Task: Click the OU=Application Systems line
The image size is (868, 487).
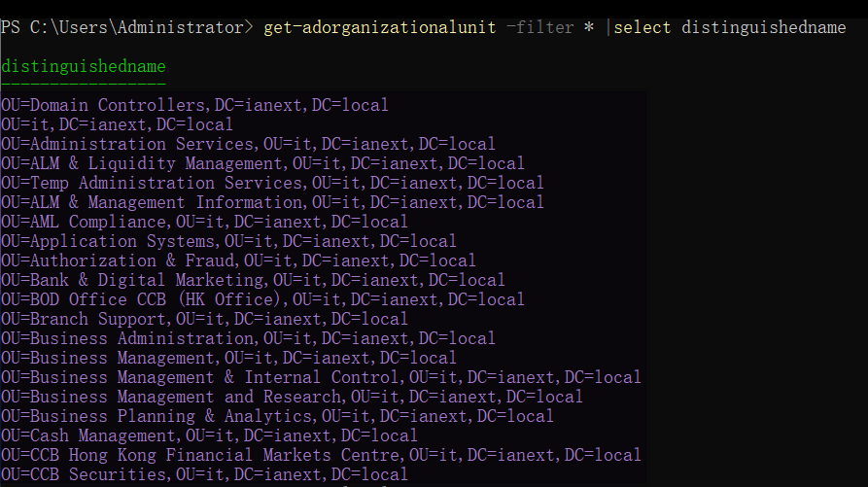Action: click(x=228, y=241)
